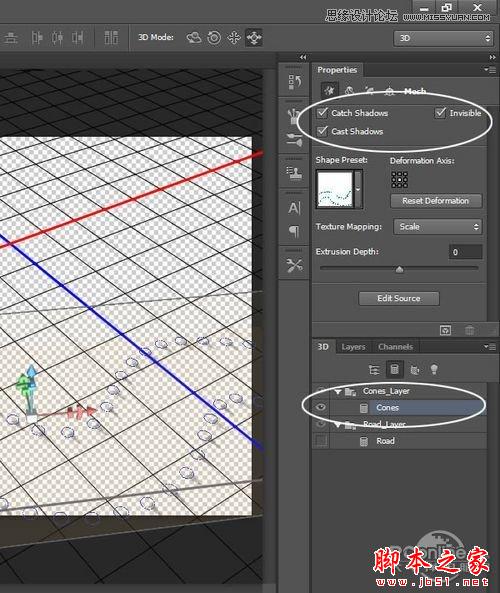Click the Extrusion Depth slider handle

(399, 269)
